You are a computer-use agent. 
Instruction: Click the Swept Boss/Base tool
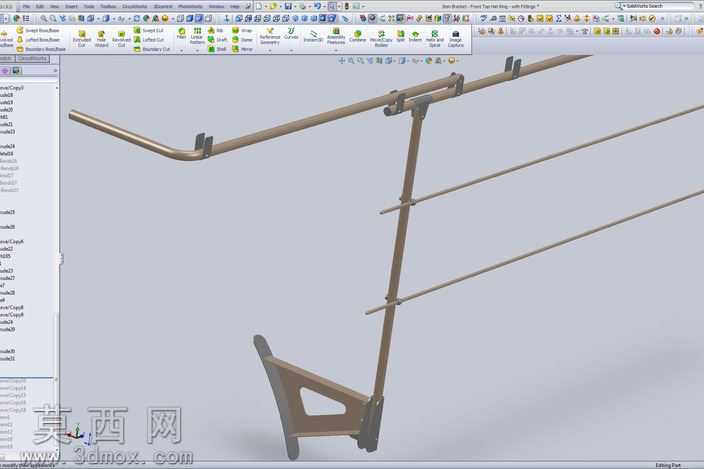pyautogui.click(x=38, y=31)
